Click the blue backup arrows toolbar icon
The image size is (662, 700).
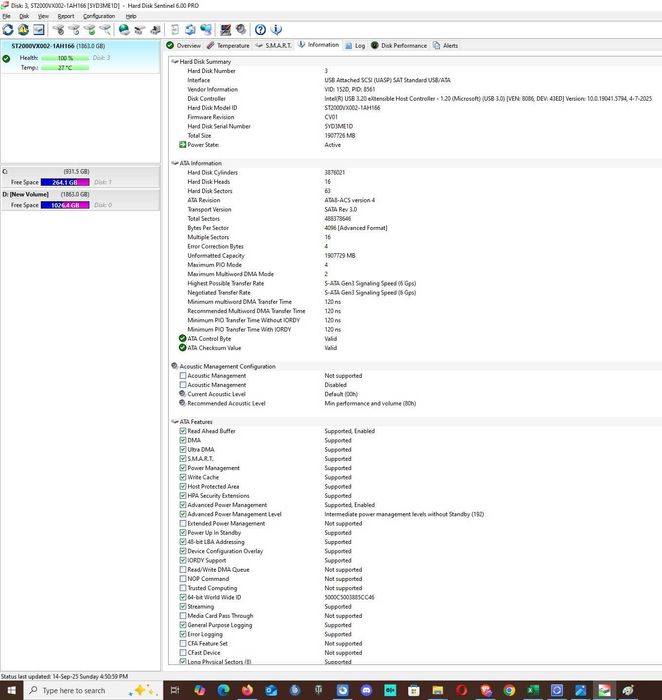(x=190, y=30)
